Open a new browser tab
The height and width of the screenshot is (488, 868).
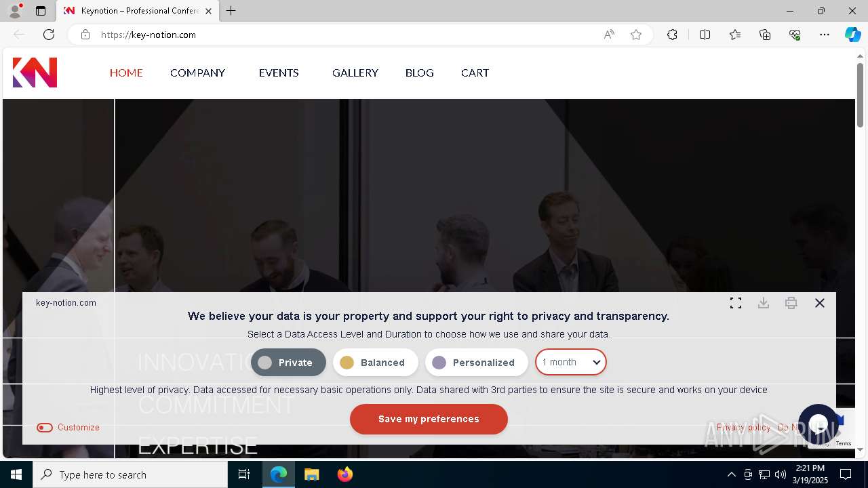click(231, 11)
